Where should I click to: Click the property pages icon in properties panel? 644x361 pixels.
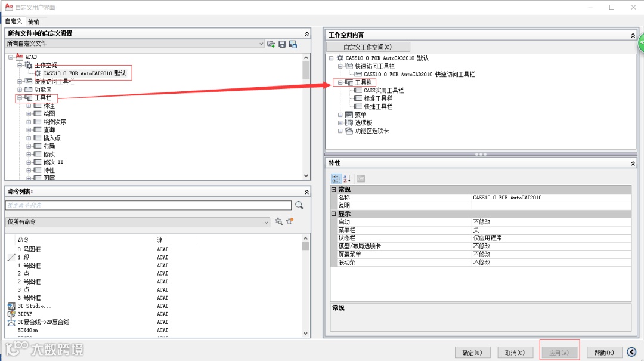(x=361, y=178)
